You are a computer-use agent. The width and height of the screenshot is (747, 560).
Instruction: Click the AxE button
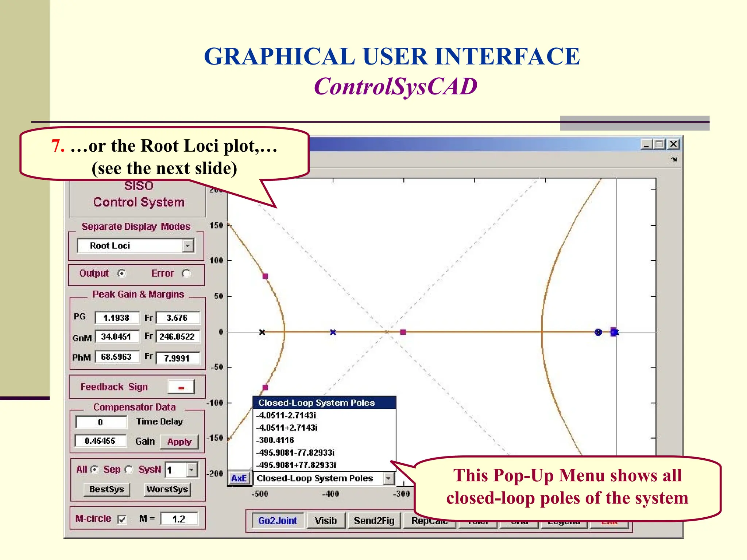point(239,478)
